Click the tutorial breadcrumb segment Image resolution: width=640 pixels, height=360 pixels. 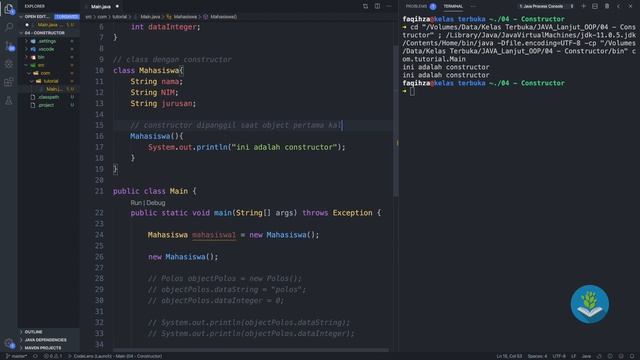click(x=120, y=17)
